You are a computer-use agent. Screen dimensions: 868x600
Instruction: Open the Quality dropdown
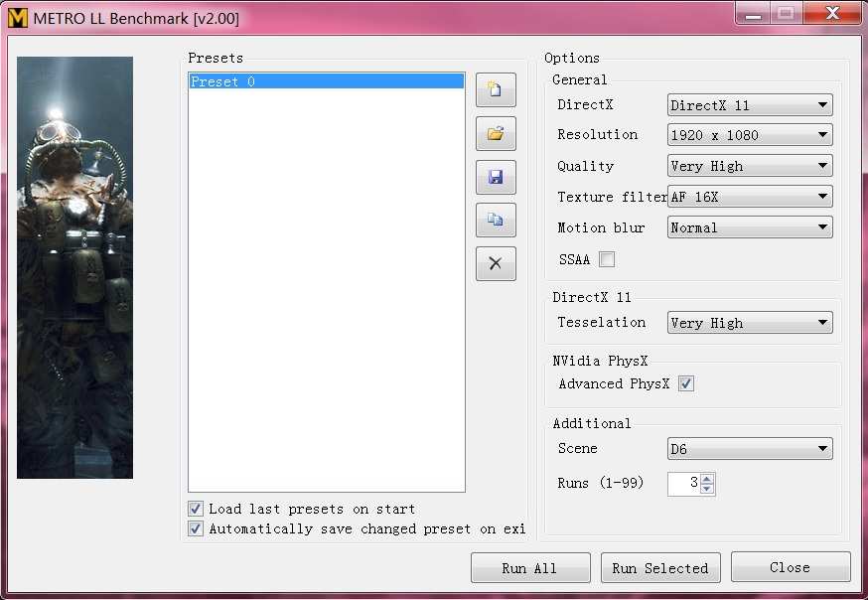tap(750, 166)
